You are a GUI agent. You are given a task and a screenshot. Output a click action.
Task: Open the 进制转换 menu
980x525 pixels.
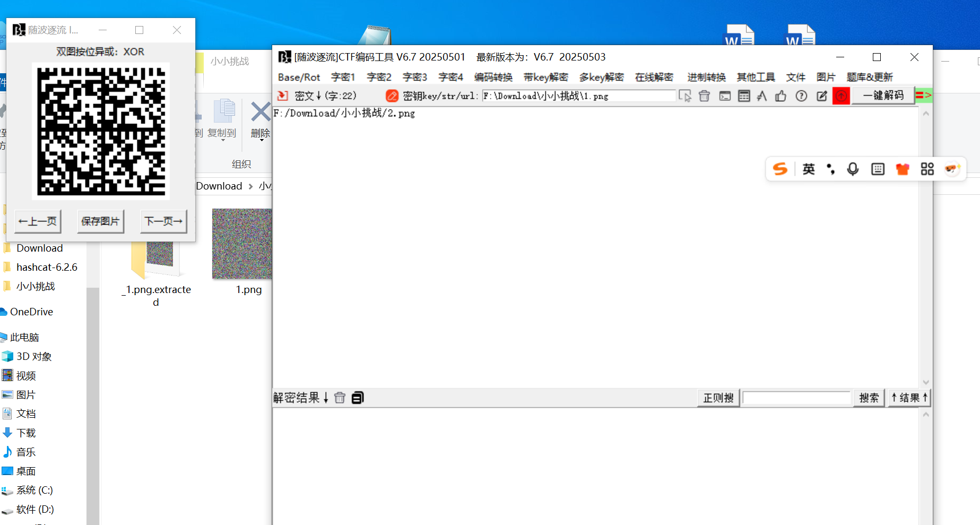coord(706,78)
